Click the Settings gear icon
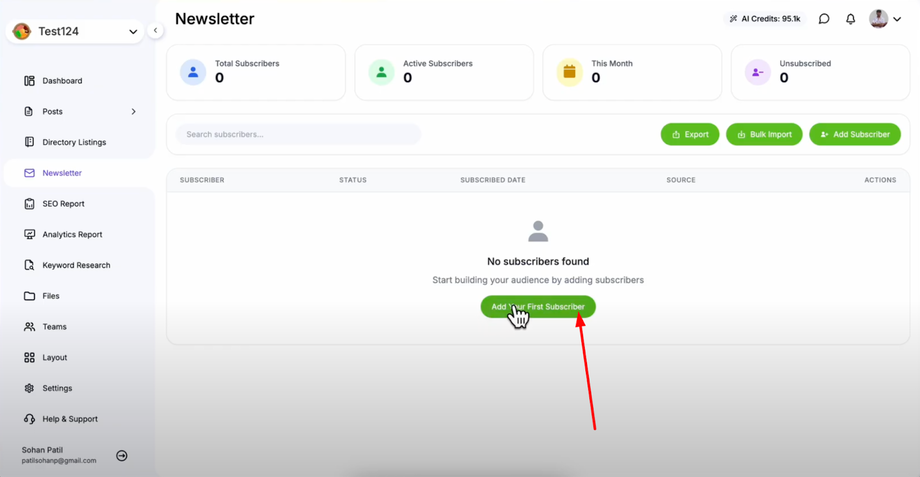 tap(29, 388)
